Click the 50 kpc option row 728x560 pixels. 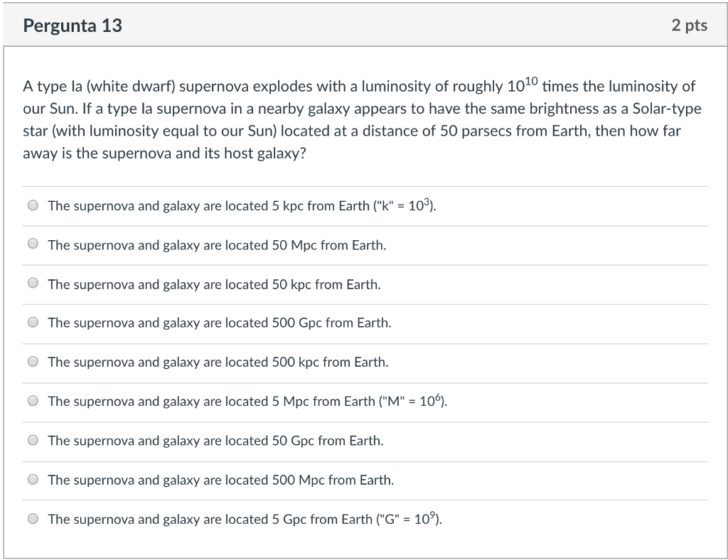tap(213, 284)
